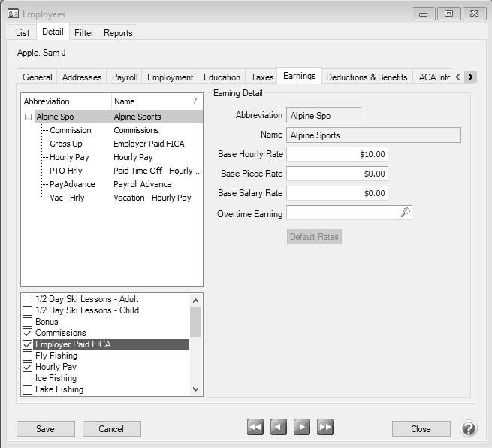Click the Cancel button
The width and height of the screenshot is (492, 448).
(x=111, y=429)
